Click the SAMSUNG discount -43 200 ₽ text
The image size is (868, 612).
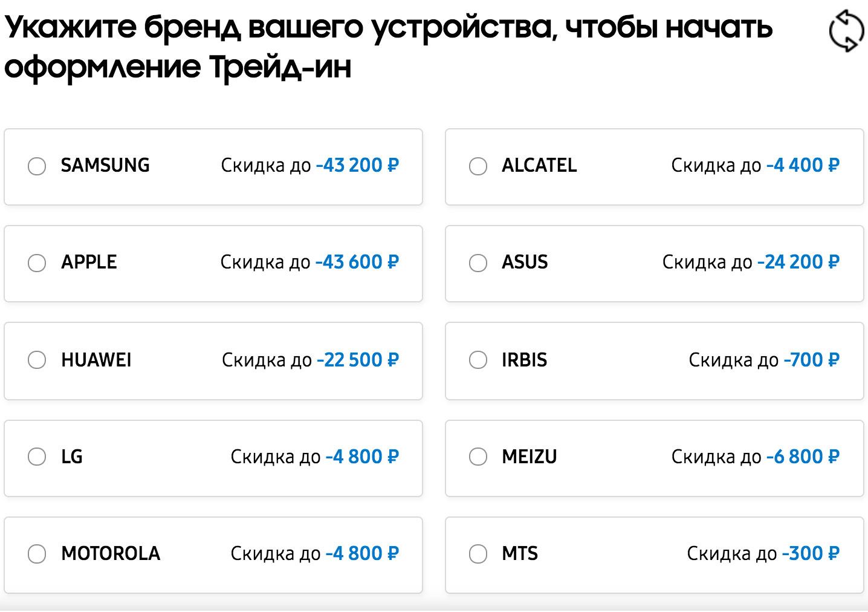pyautogui.click(x=357, y=165)
